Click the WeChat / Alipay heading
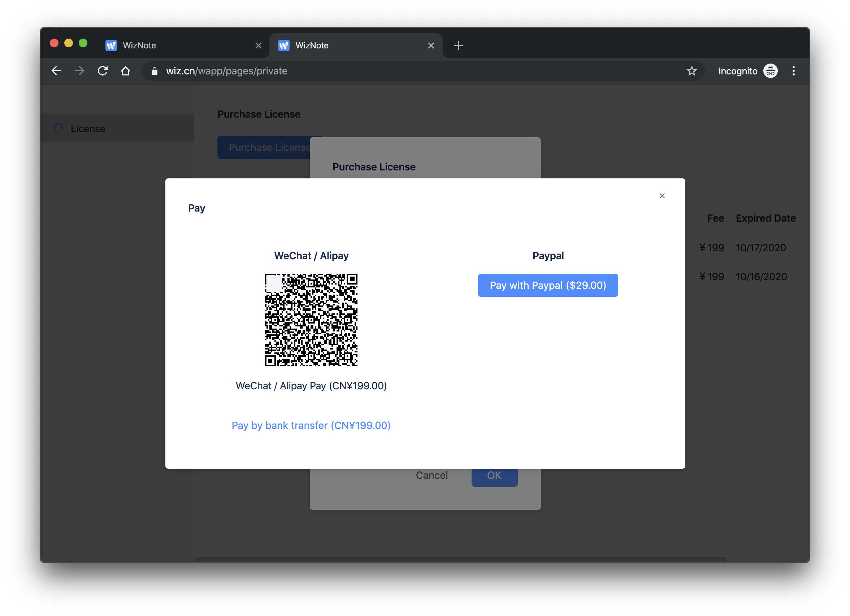This screenshot has height=616, width=850. [311, 256]
